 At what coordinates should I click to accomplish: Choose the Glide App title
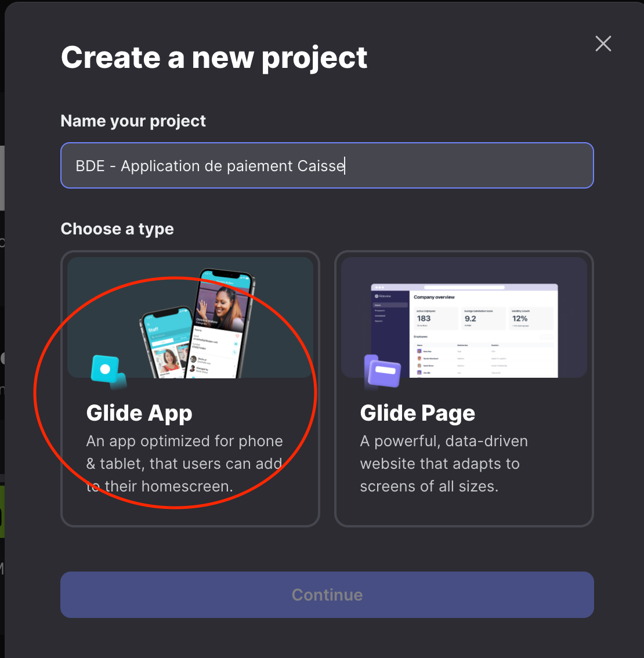coord(139,413)
